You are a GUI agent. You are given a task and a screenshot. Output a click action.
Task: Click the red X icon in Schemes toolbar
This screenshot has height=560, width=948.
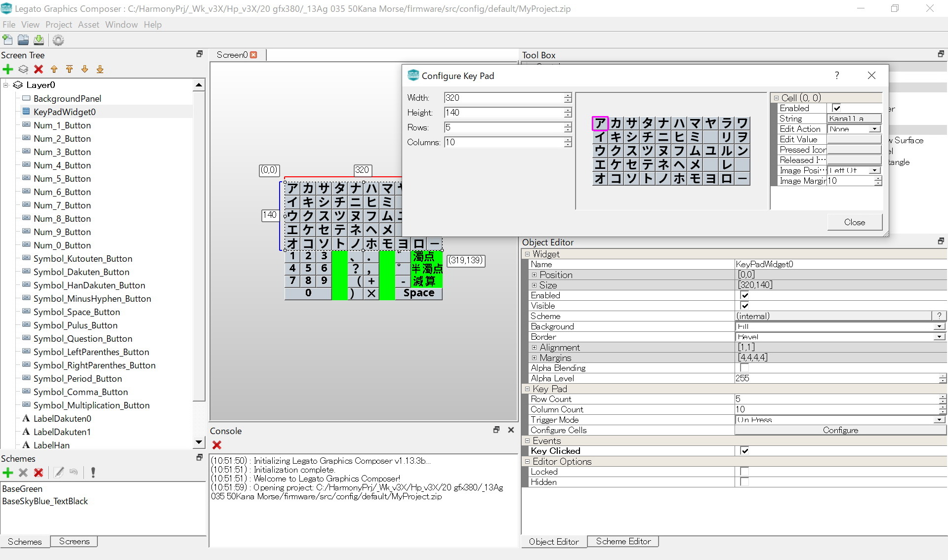(39, 473)
